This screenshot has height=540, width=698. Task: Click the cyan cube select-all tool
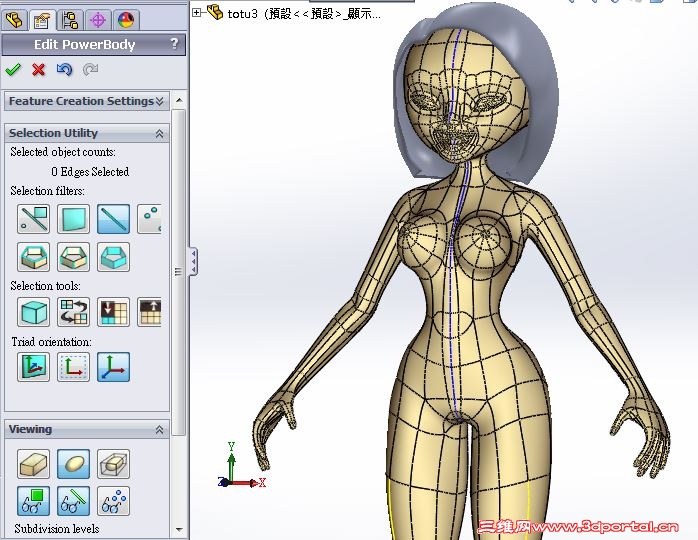33,312
